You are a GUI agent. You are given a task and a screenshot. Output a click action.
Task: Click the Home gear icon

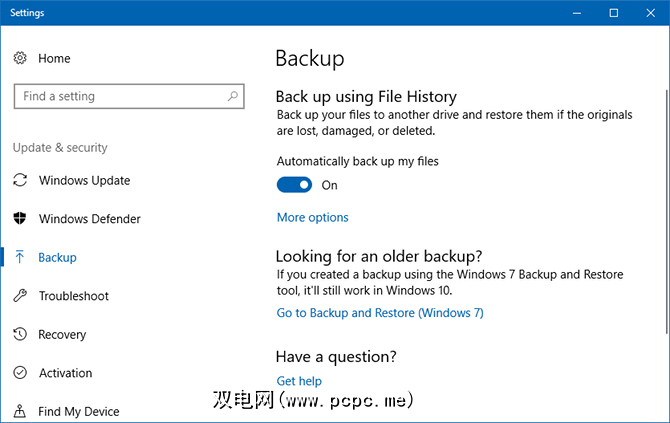click(x=20, y=59)
